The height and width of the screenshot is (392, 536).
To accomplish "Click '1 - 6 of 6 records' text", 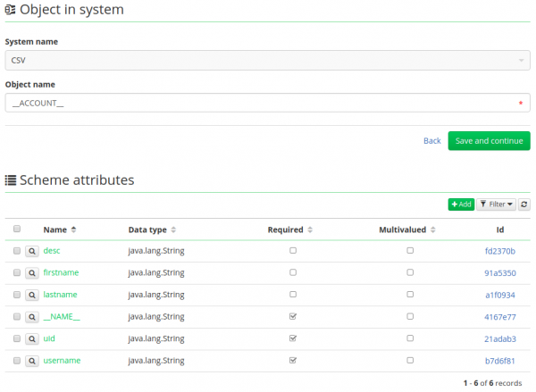I will coord(492,383).
